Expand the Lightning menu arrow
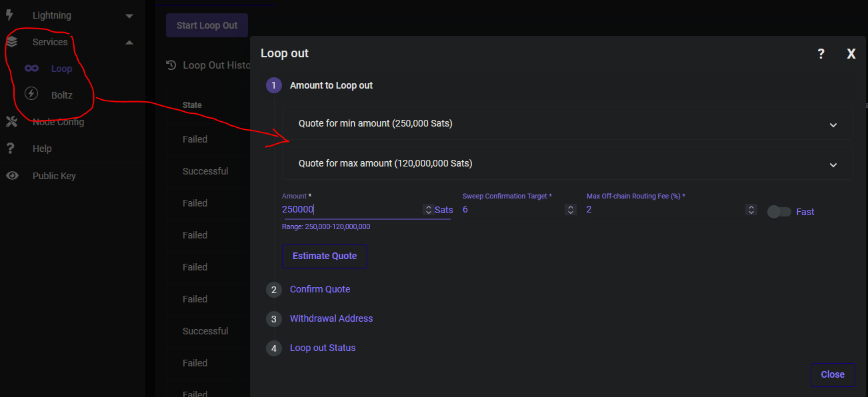This screenshot has height=397, width=868. (x=129, y=15)
